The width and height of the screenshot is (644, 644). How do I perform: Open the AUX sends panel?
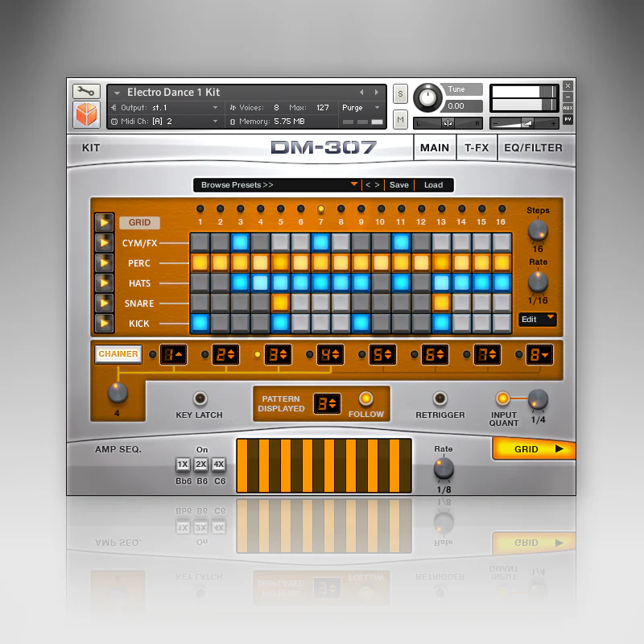tap(568, 108)
